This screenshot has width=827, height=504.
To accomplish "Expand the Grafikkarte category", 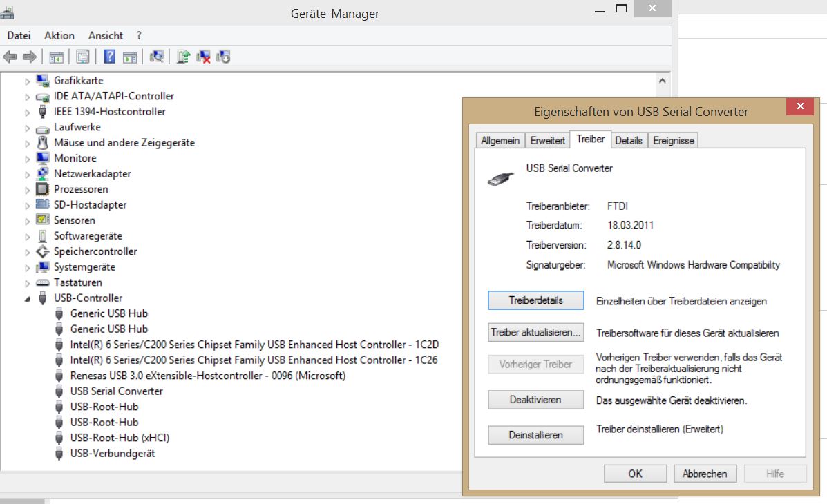I will [x=28, y=81].
